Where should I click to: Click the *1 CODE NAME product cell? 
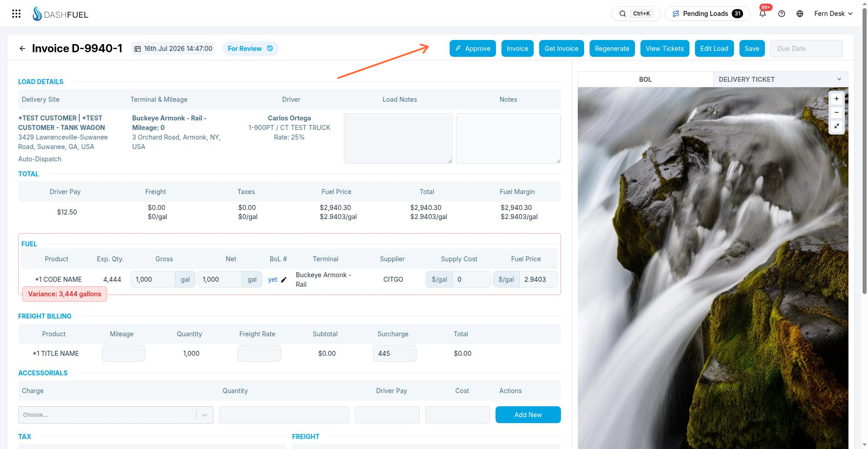point(58,279)
